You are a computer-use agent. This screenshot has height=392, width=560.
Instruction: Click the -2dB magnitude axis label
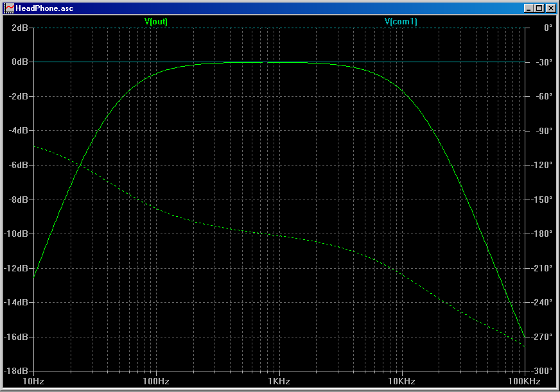[18, 96]
